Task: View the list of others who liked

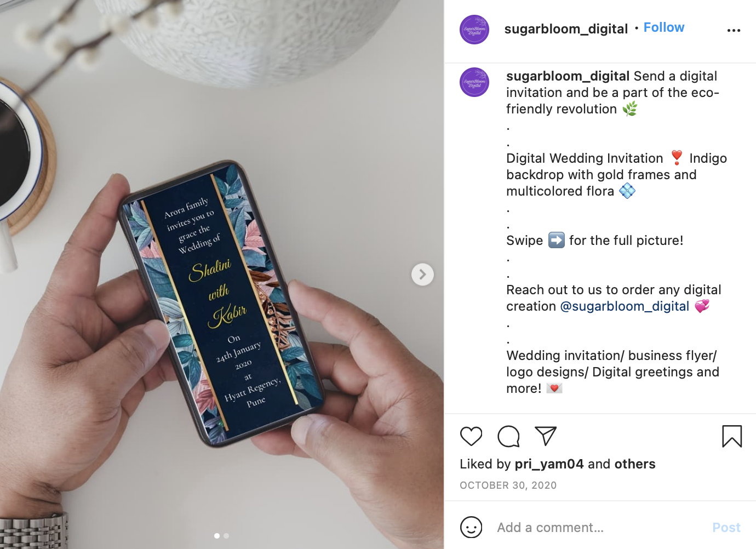Action: coord(635,464)
